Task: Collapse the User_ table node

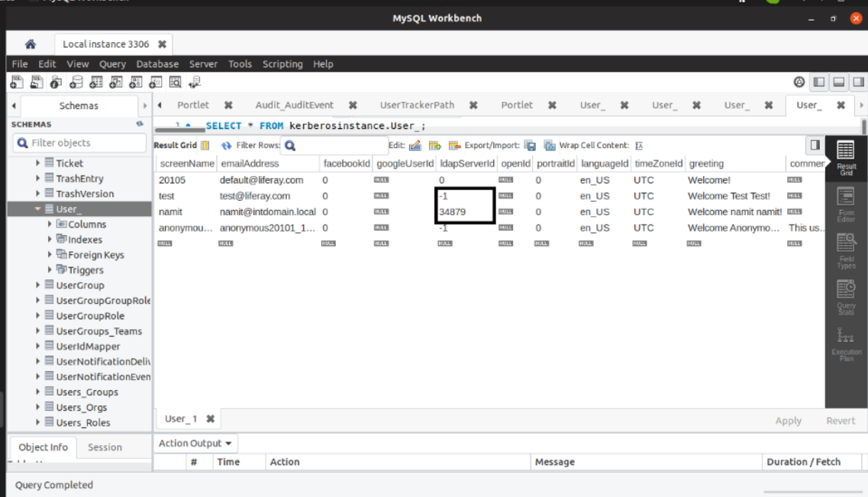Action: [x=37, y=208]
